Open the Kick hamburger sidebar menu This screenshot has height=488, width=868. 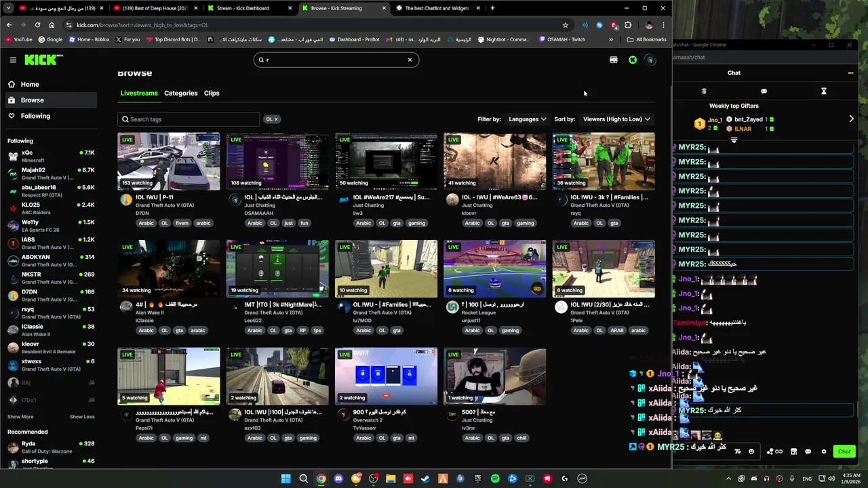coord(13,60)
